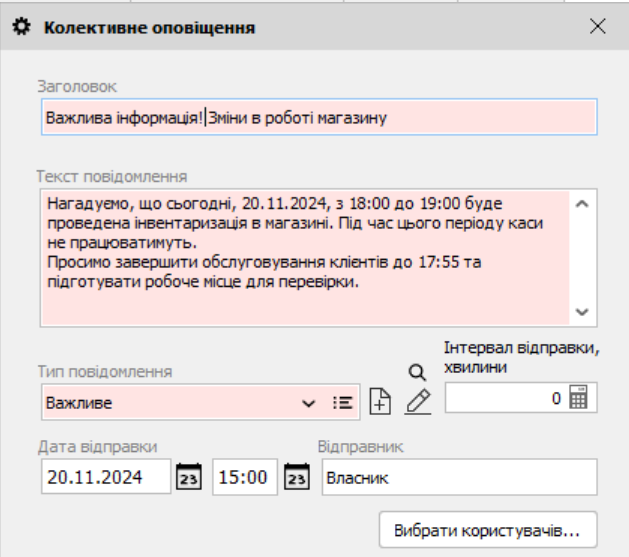Click the Тип повідомлення label
Screen dimensions: 629x557
(x=105, y=372)
